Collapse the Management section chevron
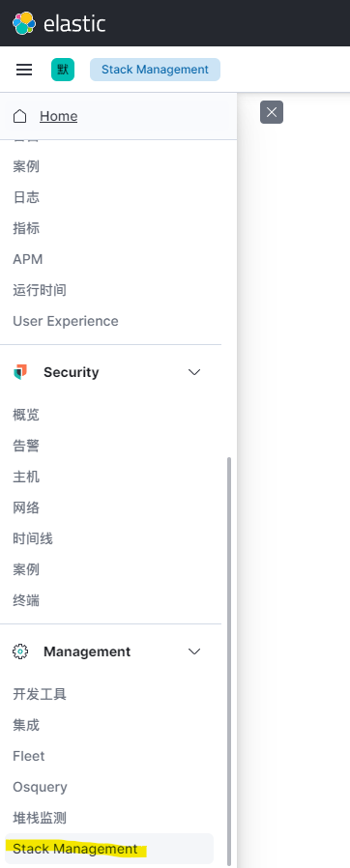The image size is (350, 868). 194,651
